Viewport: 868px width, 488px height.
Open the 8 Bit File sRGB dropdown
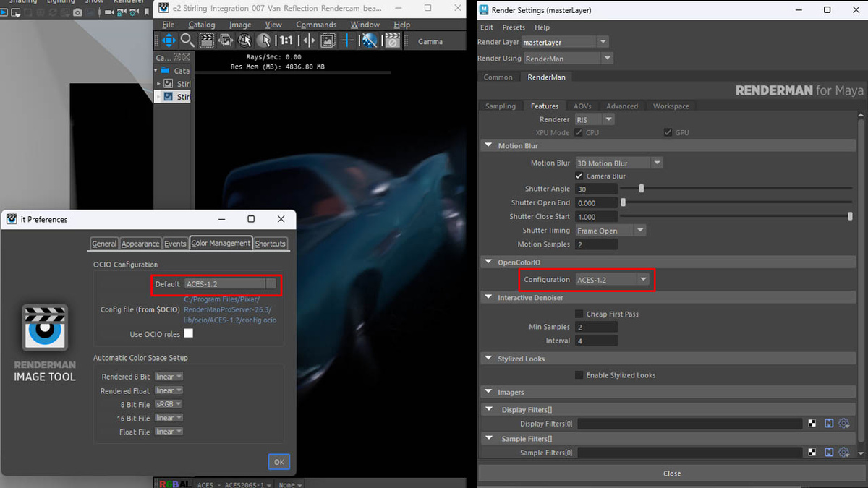coord(169,404)
